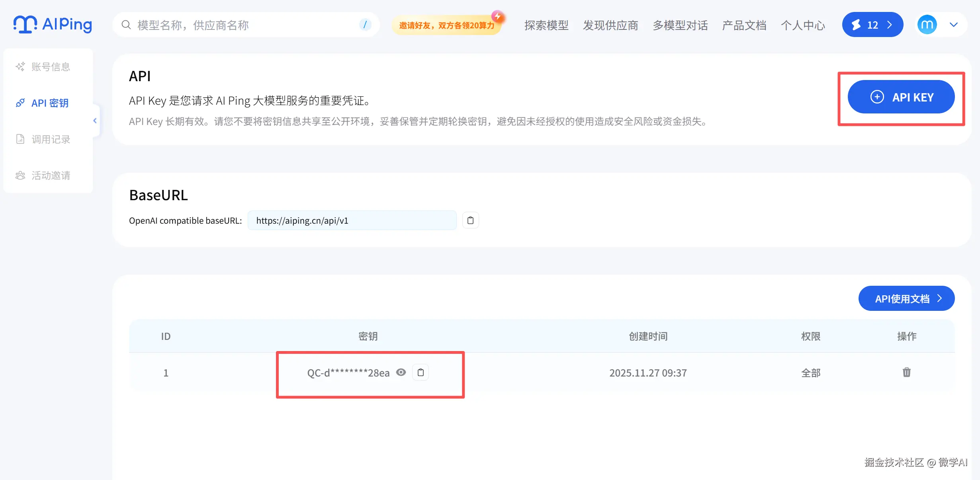Delete API key row 1
The height and width of the screenshot is (480, 980).
[906, 373]
